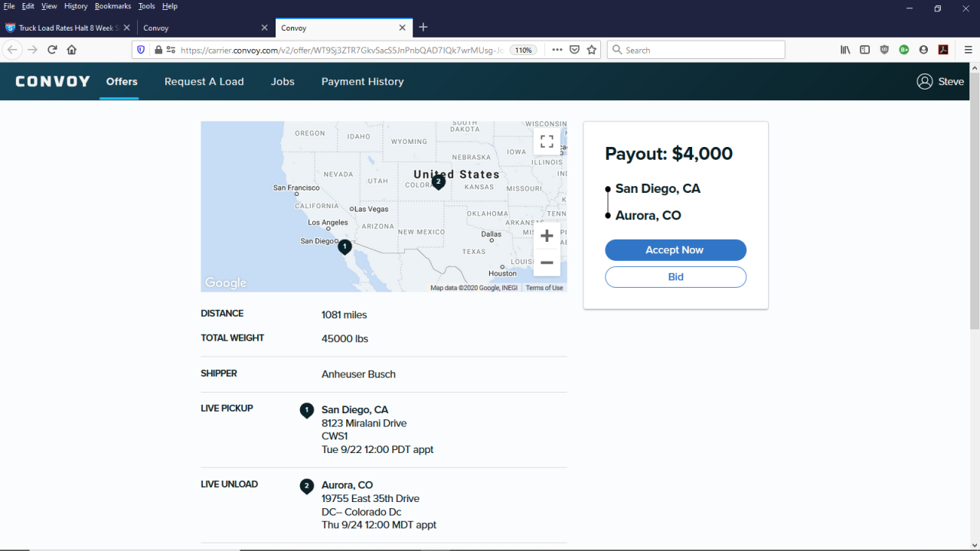Click the Payout: $4,000 text
Image resolution: width=980 pixels, height=551 pixels.
pyautogui.click(x=669, y=153)
